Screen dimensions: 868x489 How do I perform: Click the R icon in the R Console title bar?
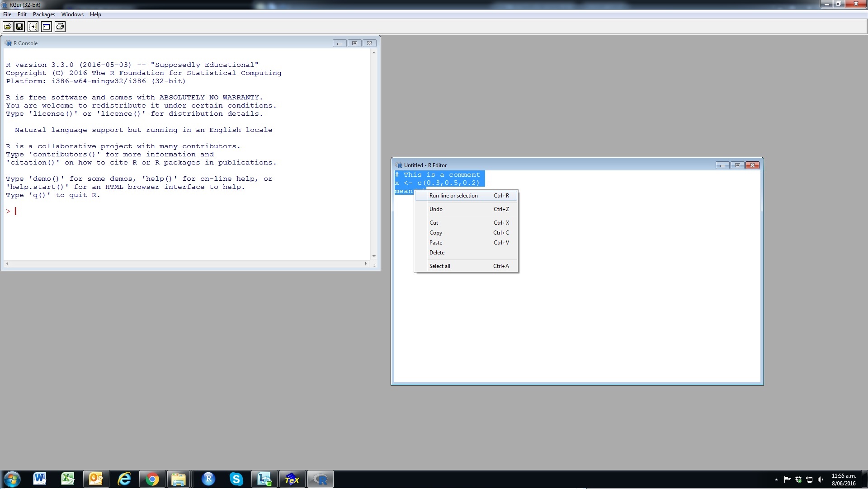pos(8,43)
